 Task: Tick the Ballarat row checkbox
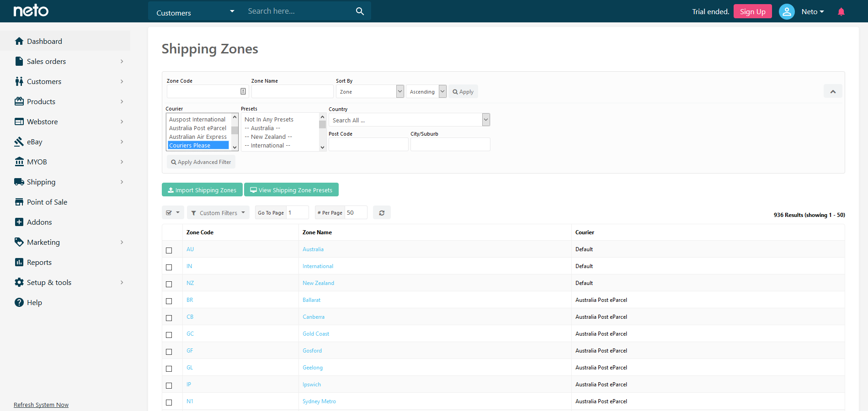point(169,301)
